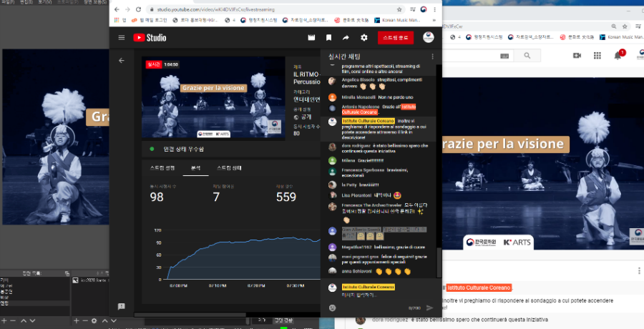Open notifications bell in background YouTube window
Screen dimensions: 644x329
(618, 56)
